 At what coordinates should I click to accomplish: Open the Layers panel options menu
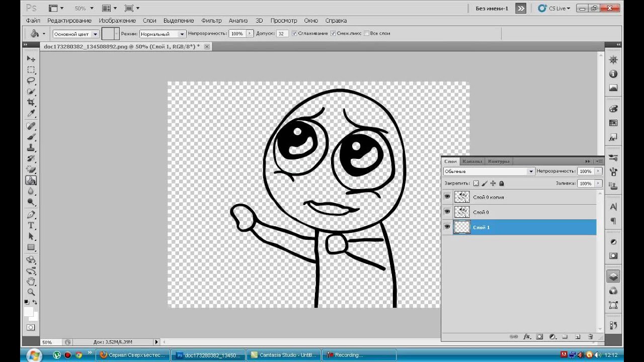click(599, 161)
